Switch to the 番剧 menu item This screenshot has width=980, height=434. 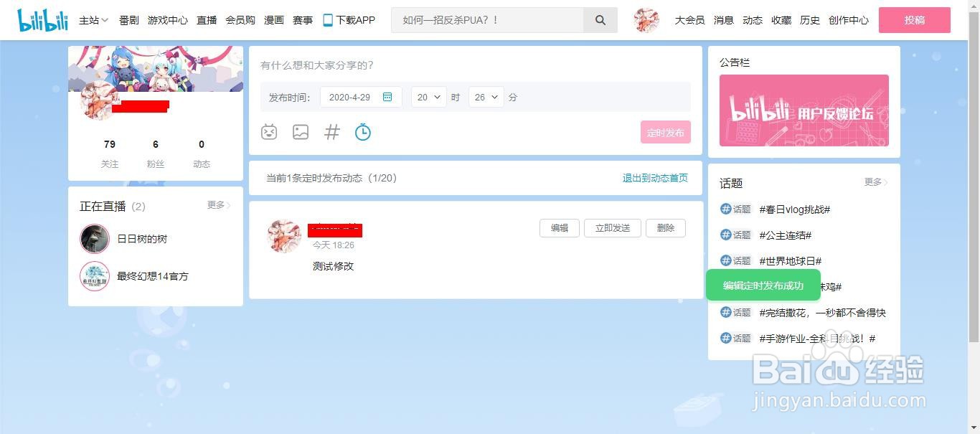pos(128,20)
